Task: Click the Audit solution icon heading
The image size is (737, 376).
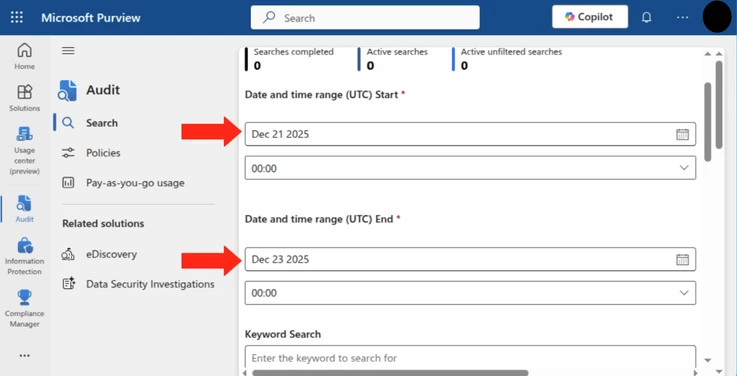Action: (x=67, y=90)
